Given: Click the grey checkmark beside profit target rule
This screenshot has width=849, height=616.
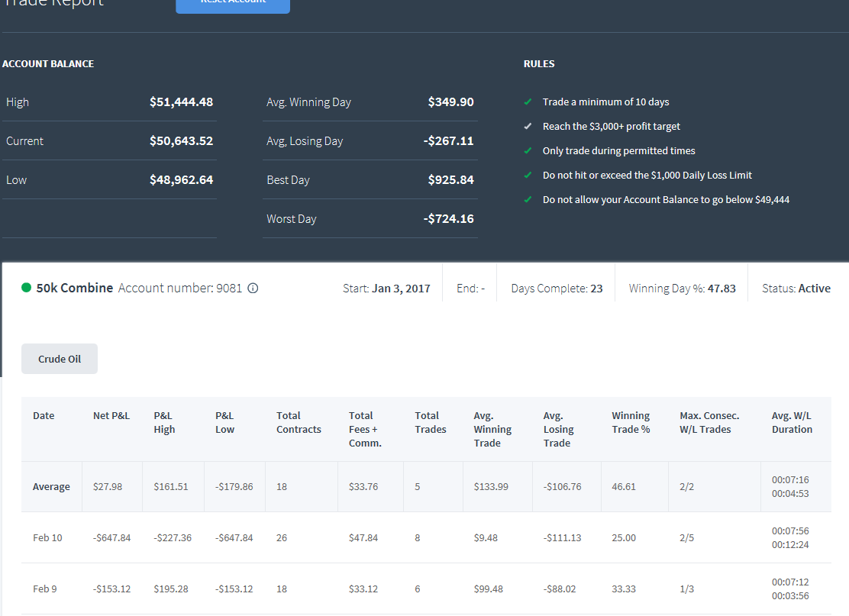Looking at the screenshot, I should pos(528,126).
